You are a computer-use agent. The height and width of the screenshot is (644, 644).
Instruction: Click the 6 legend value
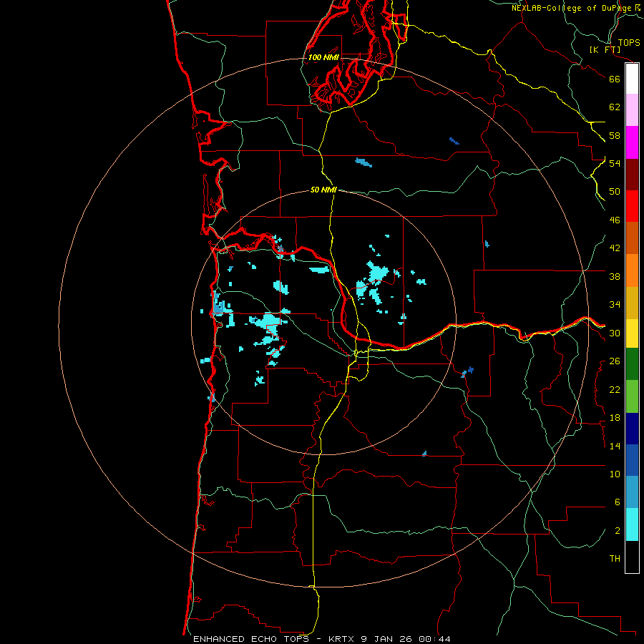618,502
